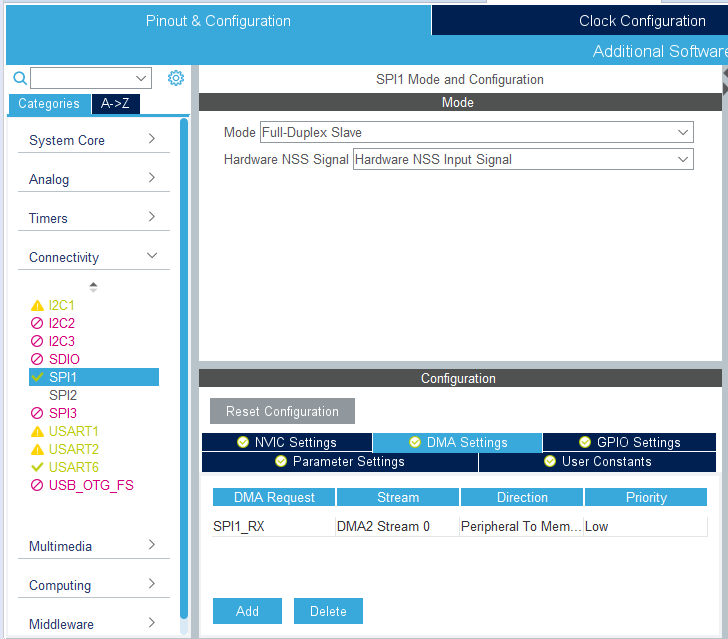Click the Priority column header
This screenshot has height=639, width=728.
point(646,497)
